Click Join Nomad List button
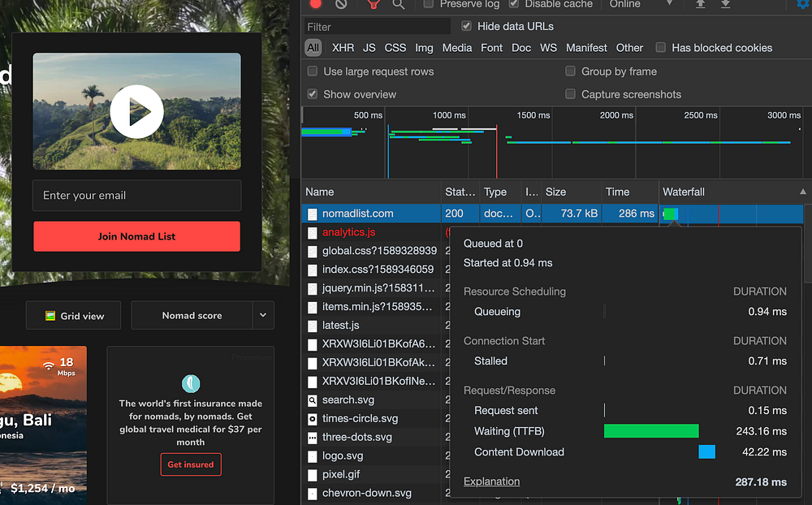812x505 pixels. pyautogui.click(x=136, y=236)
